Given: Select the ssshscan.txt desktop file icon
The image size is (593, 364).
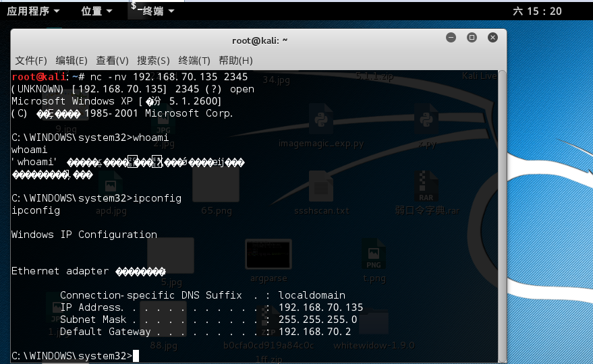Looking at the screenshot, I should [x=321, y=193].
